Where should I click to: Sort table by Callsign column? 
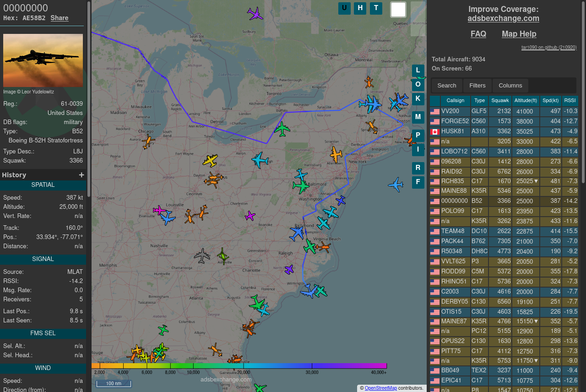[x=456, y=101]
